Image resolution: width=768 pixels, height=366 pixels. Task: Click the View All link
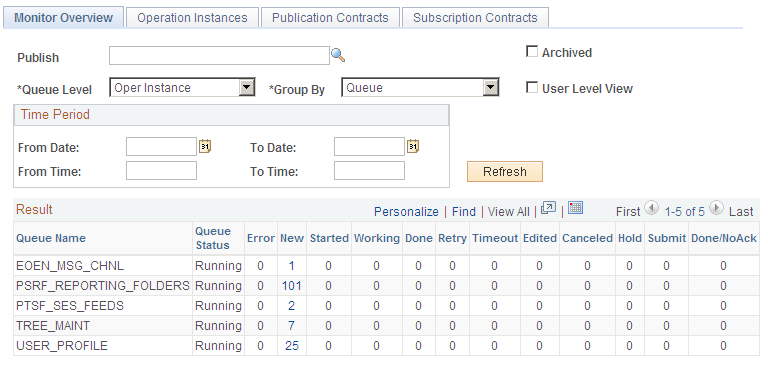[x=509, y=212]
